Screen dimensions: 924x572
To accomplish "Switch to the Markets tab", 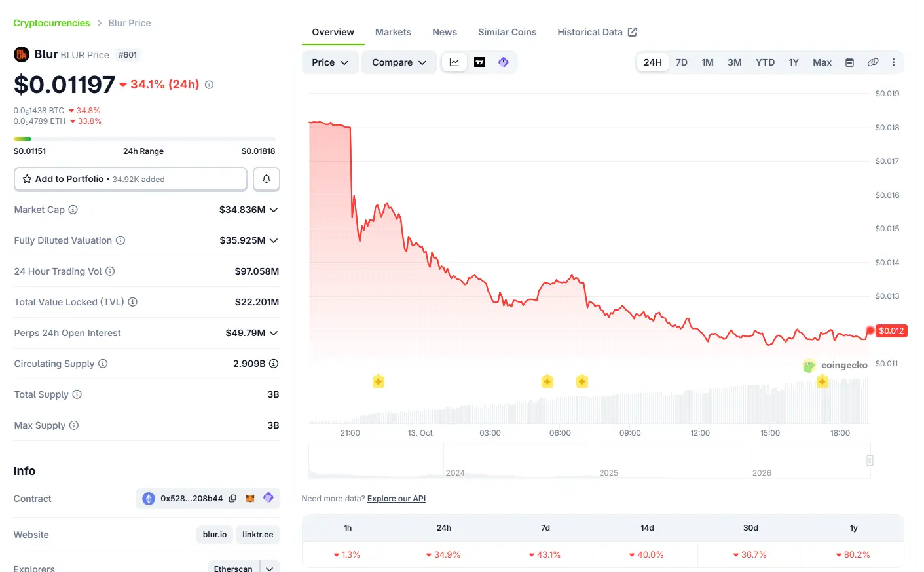I will tap(393, 32).
